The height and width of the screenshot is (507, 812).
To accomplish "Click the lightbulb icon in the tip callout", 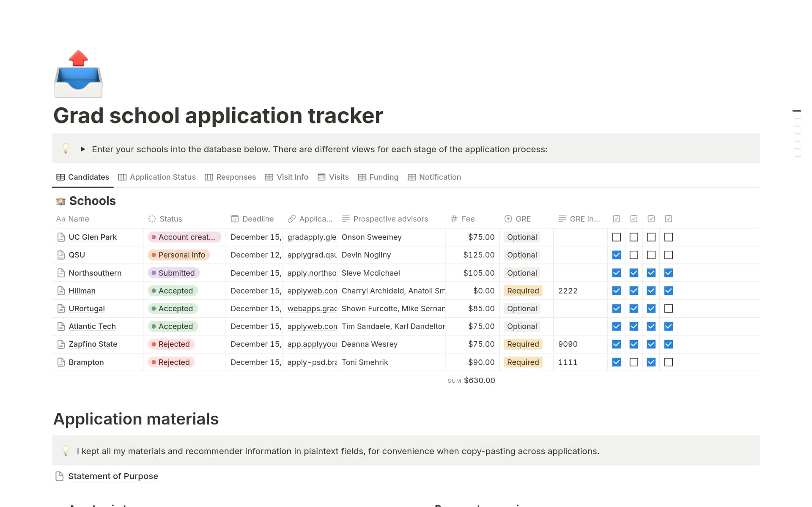I will (66, 149).
